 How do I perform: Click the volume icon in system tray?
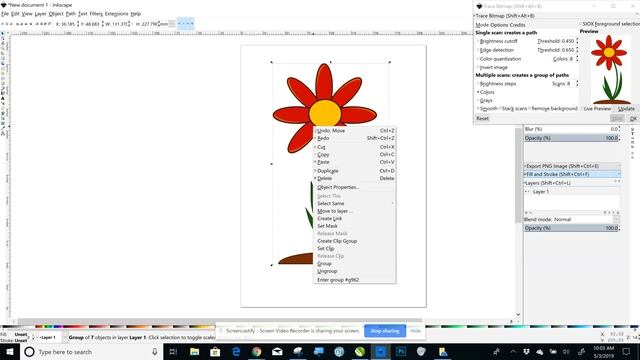(x=566, y=351)
